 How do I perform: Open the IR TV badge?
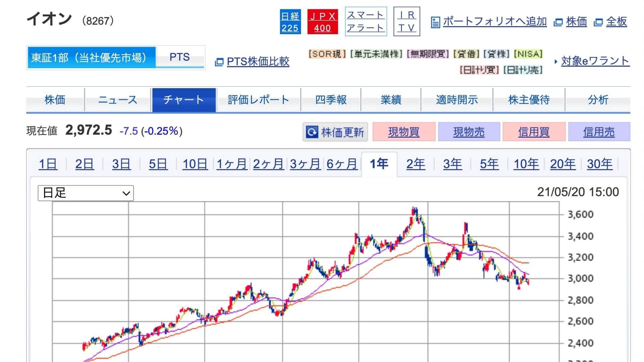point(407,21)
